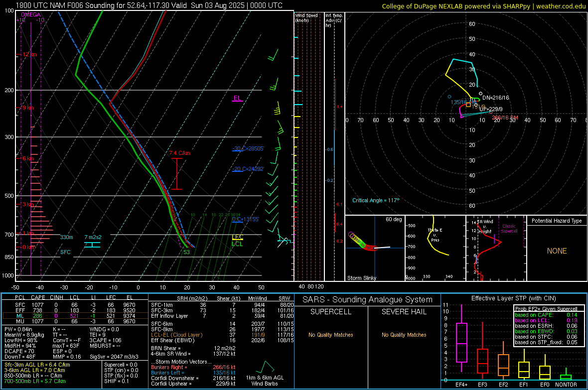588x390 pixels.
Task: Select the MU parcel row
Action: [x=75, y=321]
